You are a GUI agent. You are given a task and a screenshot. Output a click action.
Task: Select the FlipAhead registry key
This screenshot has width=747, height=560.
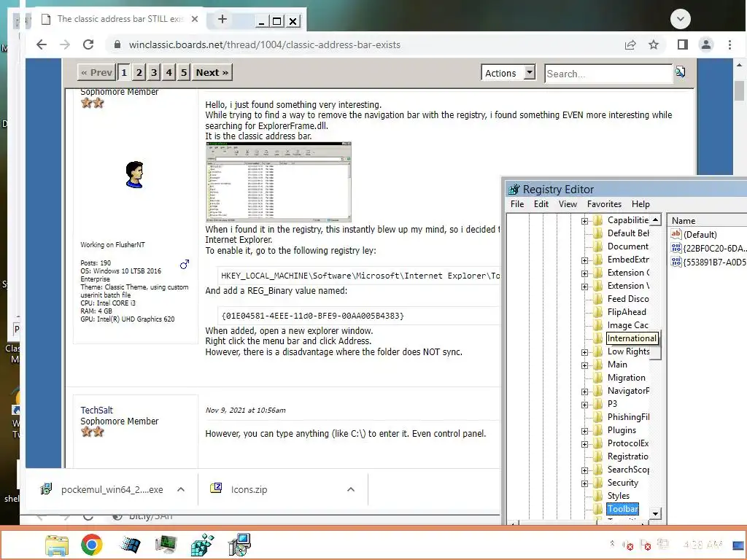tap(627, 312)
